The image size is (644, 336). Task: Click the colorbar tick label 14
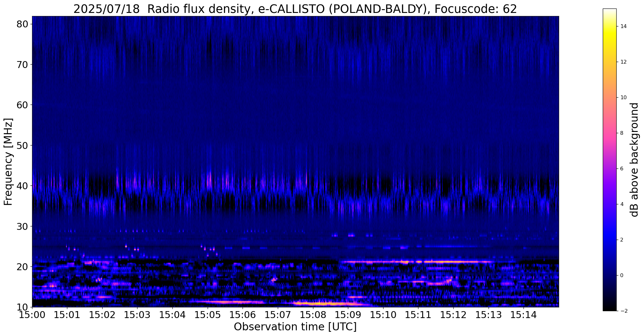623,26
